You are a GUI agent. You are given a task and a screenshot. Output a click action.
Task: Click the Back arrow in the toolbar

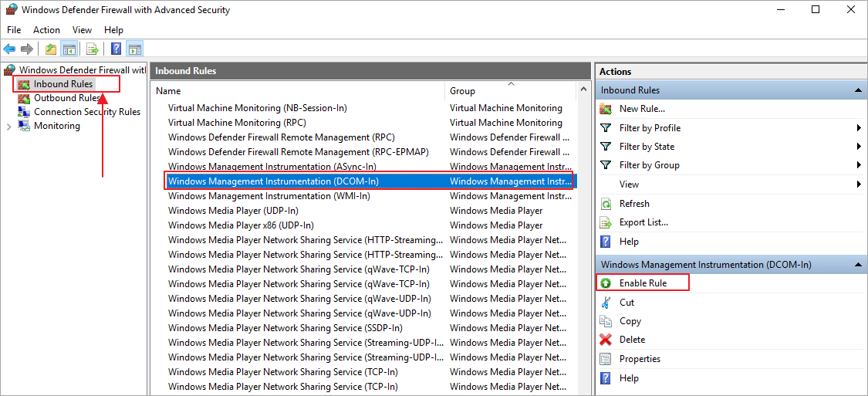9,49
